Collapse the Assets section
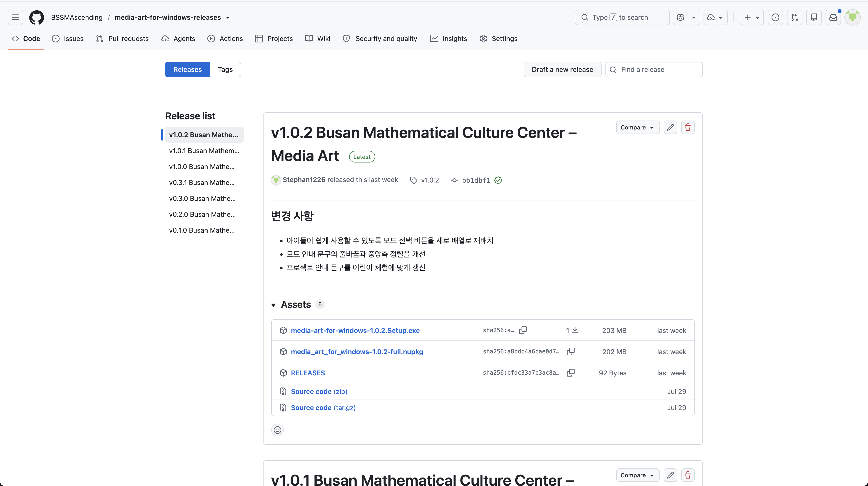The height and width of the screenshot is (486, 868). 273,305
